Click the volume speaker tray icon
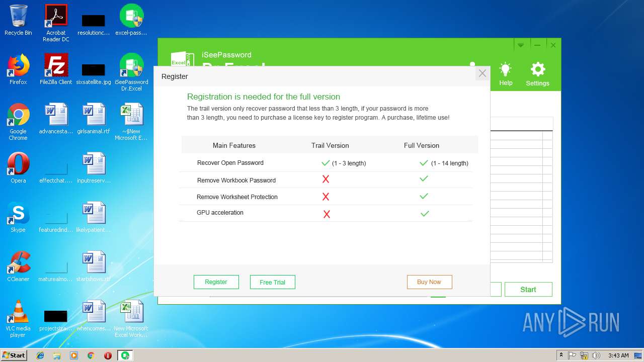Viewport: 644px width, 362px height. pos(596,355)
